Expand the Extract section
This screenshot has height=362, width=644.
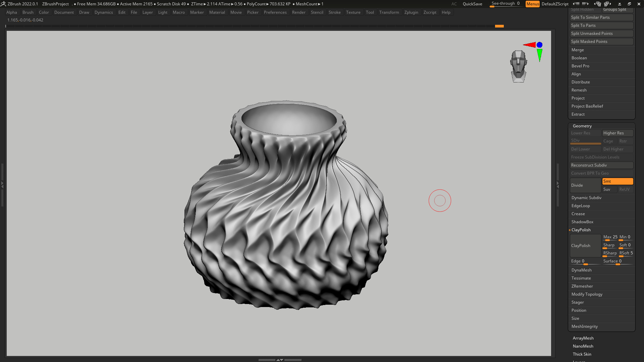tap(578, 114)
